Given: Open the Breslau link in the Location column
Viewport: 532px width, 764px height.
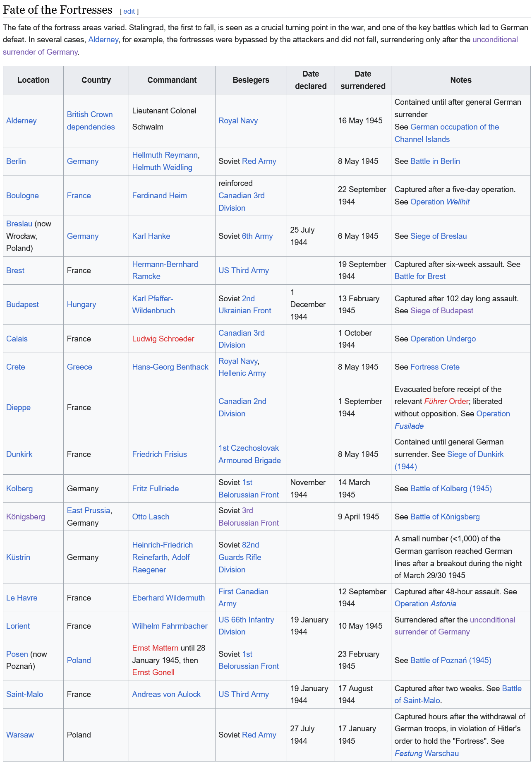Looking at the screenshot, I should point(19,224).
